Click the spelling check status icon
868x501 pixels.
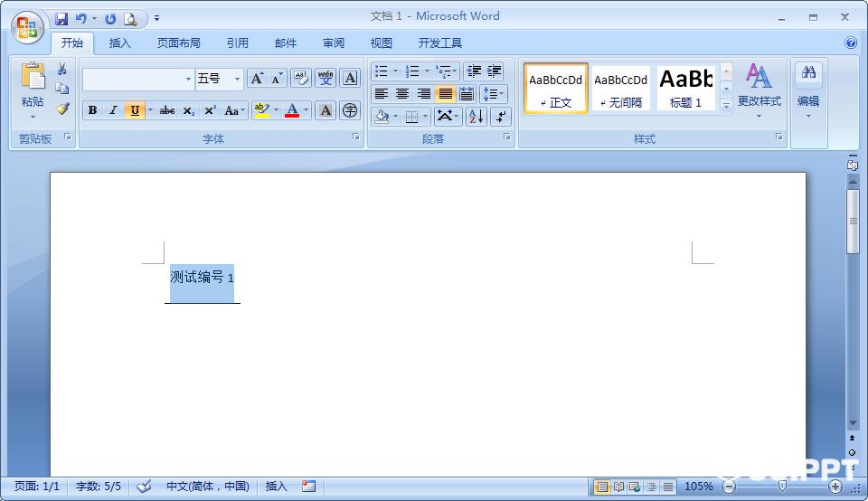[144, 486]
